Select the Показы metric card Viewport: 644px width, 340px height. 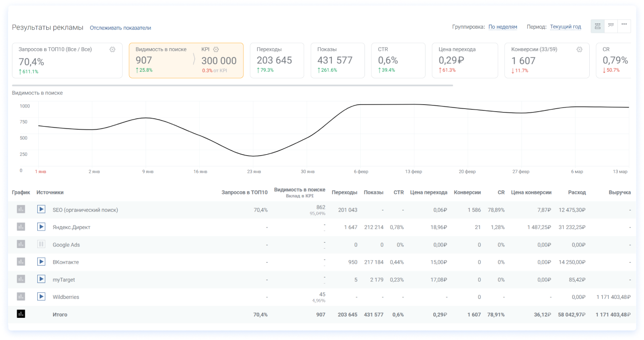[x=337, y=60]
